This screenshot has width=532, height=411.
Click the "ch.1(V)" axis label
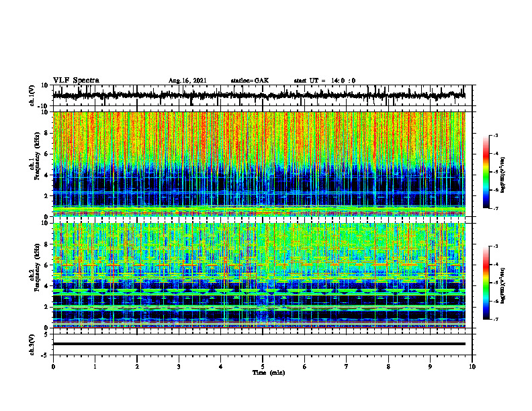[x=32, y=95]
